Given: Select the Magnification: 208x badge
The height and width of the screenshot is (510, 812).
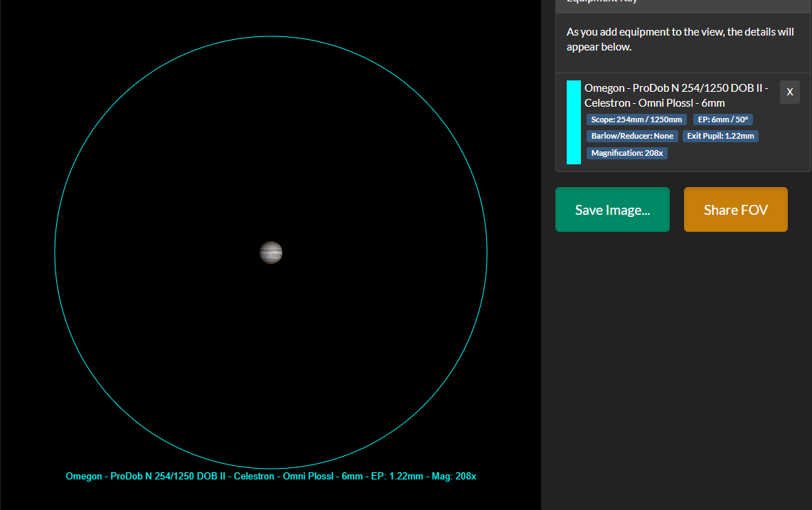Looking at the screenshot, I should (627, 154).
